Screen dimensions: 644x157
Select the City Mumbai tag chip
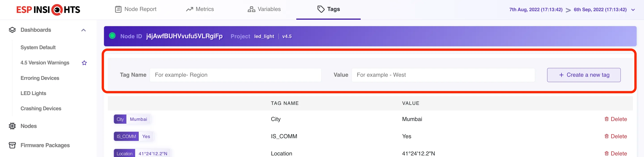coord(132,119)
